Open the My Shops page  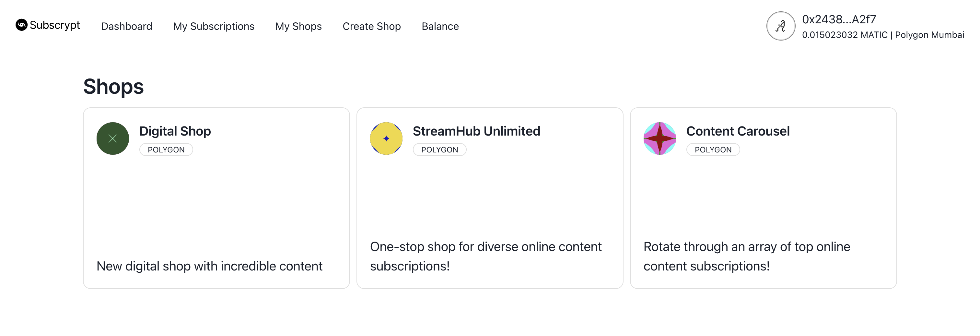pos(299,26)
